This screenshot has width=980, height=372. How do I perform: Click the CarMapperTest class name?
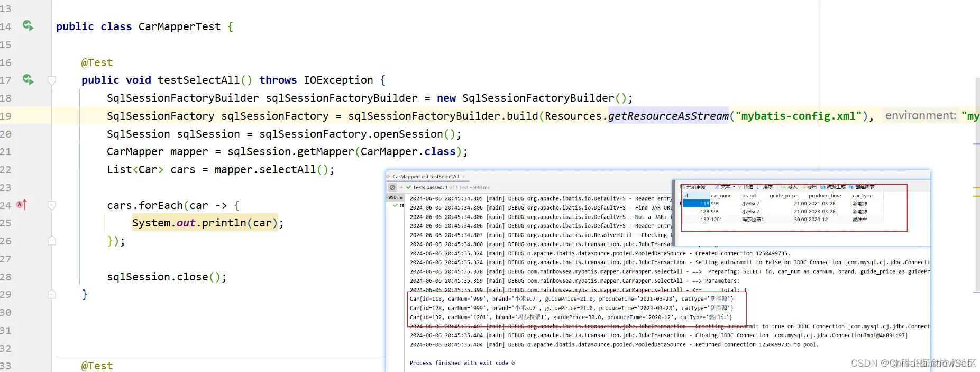[x=180, y=26]
